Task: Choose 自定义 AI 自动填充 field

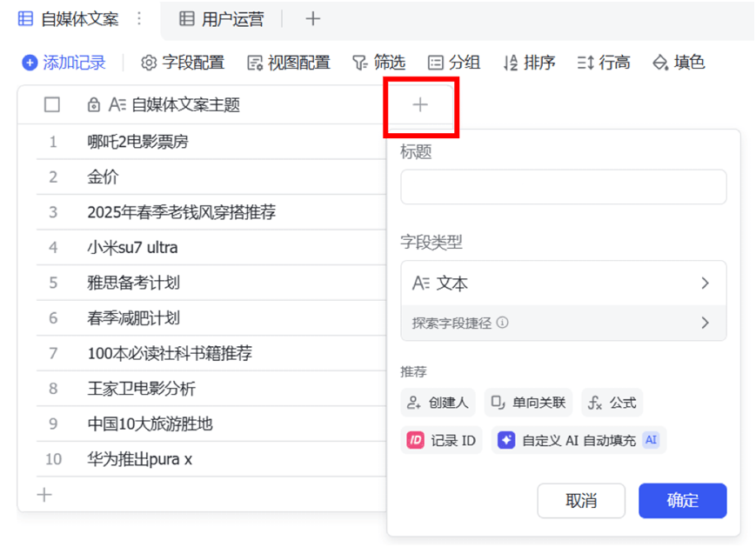Action: (579, 440)
